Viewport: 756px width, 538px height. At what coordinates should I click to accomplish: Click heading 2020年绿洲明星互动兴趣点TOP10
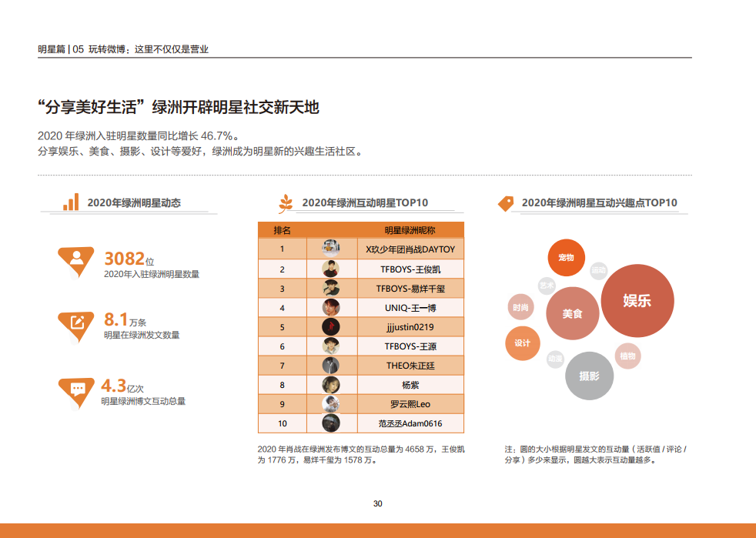[599, 203]
